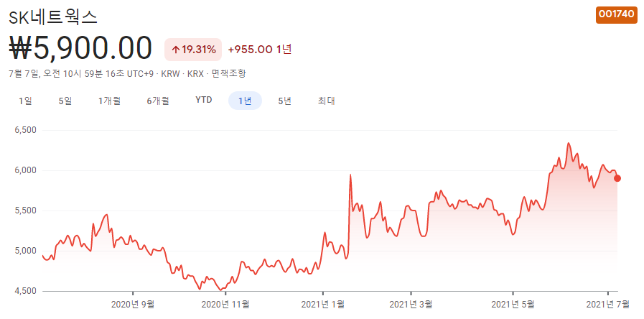Click the 5,000 y-axis label
This screenshot has height=319, width=644.
click(26, 251)
